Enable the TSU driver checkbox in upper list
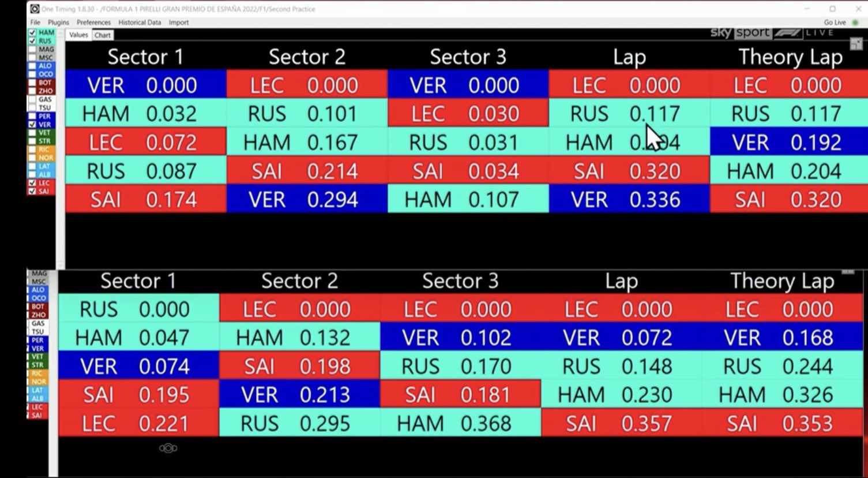Viewport: 868px width, 478px height. 33,108
